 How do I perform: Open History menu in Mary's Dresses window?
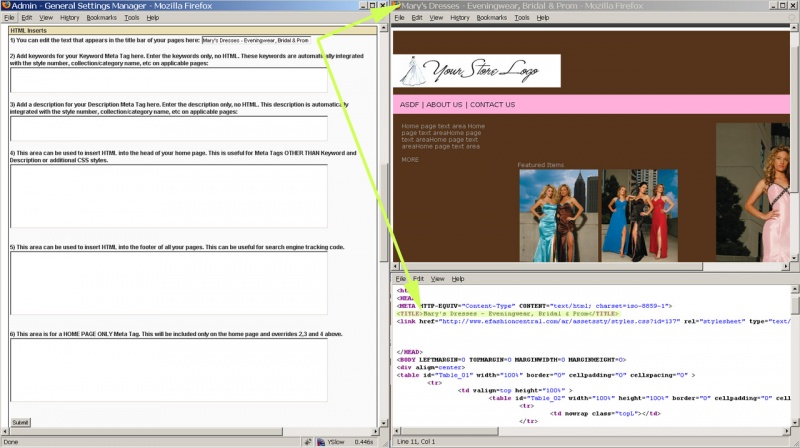click(460, 17)
